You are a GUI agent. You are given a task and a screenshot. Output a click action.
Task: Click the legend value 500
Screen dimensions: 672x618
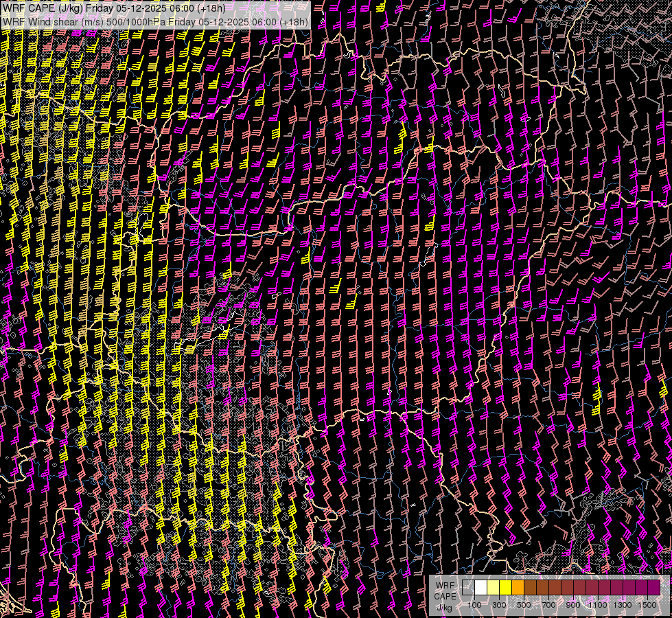[524, 605]
